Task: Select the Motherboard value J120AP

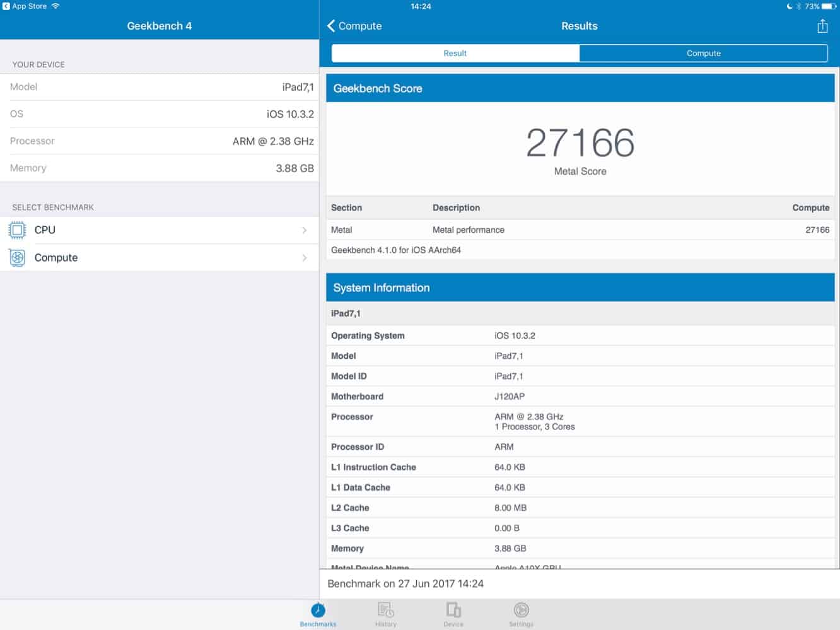Action: 510,397
